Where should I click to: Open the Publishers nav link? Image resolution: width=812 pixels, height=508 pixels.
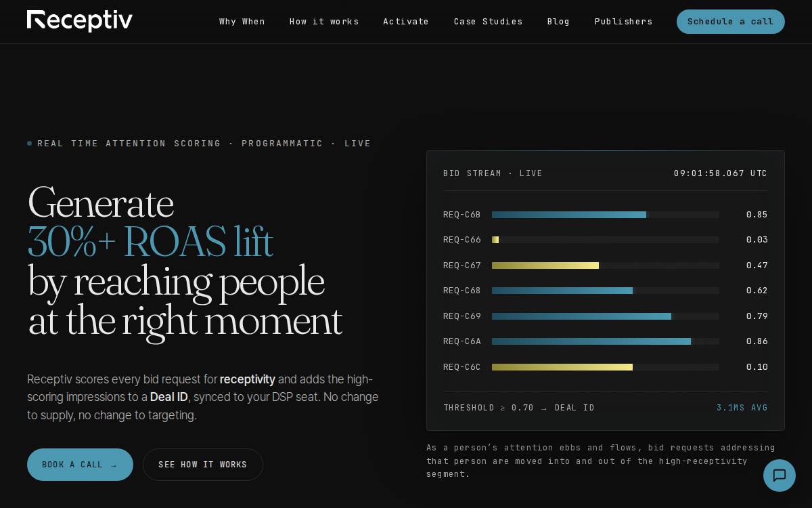pyautogui.click(x=623, y=22)
